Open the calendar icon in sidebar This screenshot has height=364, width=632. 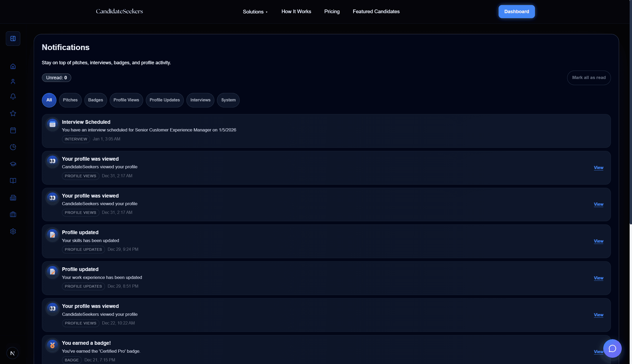[x=13, y=130]
